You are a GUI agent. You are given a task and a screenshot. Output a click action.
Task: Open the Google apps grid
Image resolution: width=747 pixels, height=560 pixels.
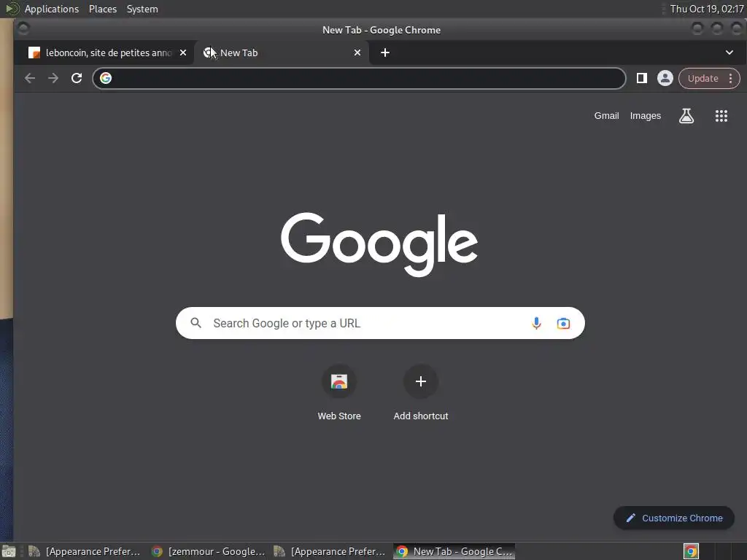pos(721,116)
